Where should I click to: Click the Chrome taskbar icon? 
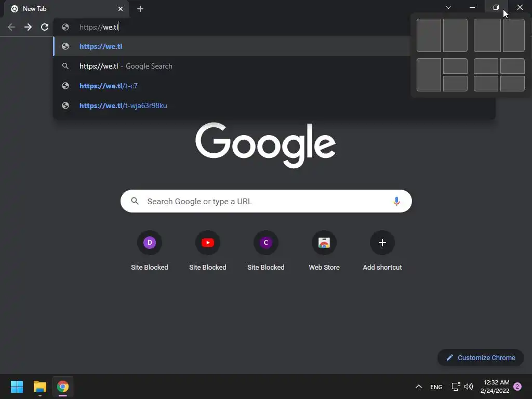[x=63, y=387]
